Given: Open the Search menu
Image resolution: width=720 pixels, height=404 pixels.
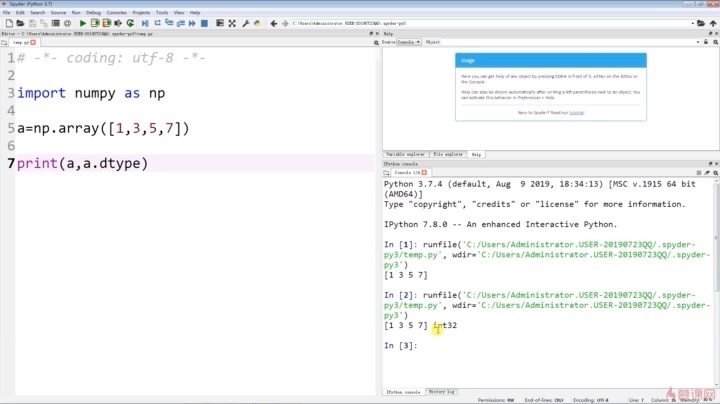Looking at the screenshot, I should pyautogui.click(x=38, y=12).
